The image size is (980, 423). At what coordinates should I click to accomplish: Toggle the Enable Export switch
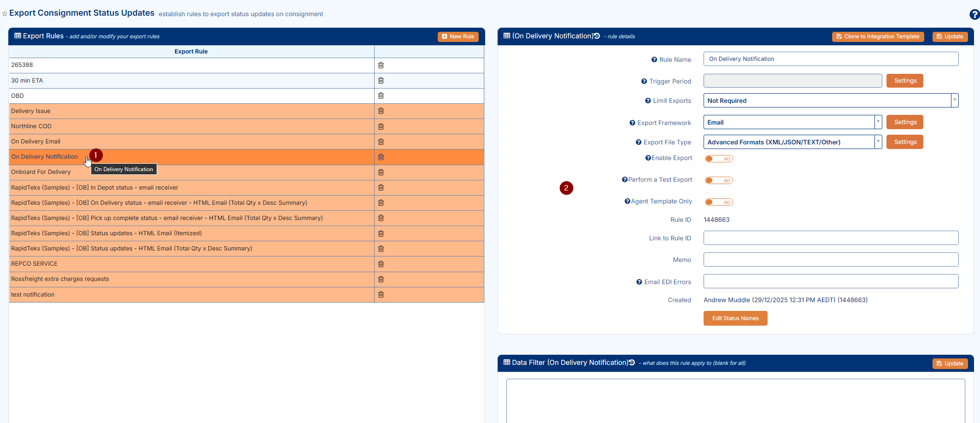click(x=718, y=159)
